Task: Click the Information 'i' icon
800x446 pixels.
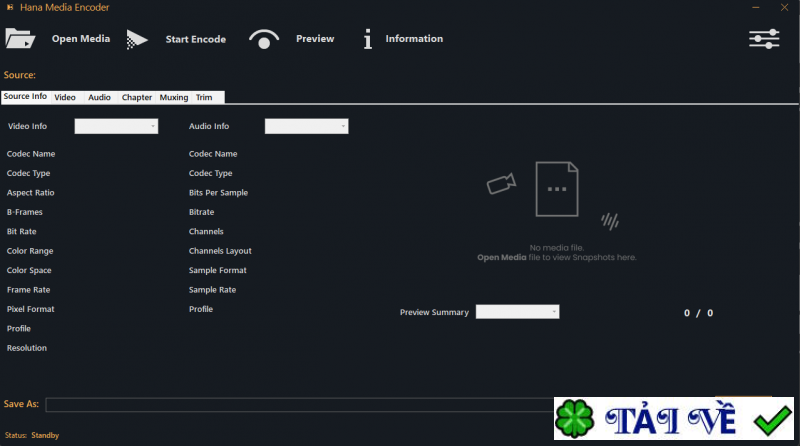Action: point(367,39)
